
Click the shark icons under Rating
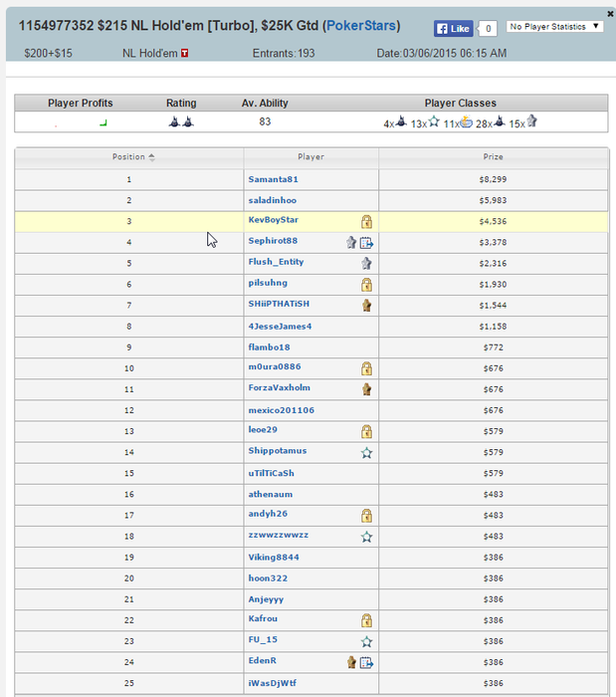pos(180,122)
